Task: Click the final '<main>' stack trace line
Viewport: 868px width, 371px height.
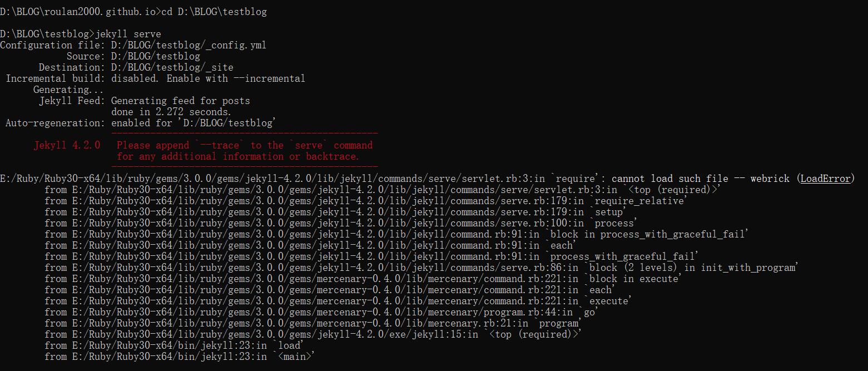Action: pyautogui.click(x=180, y=357)
